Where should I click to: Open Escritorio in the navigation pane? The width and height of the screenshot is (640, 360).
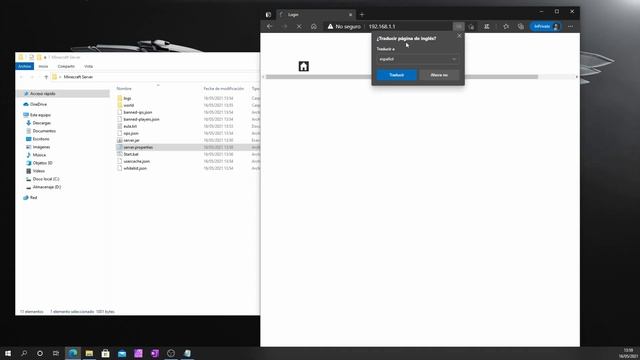[41, 139]
